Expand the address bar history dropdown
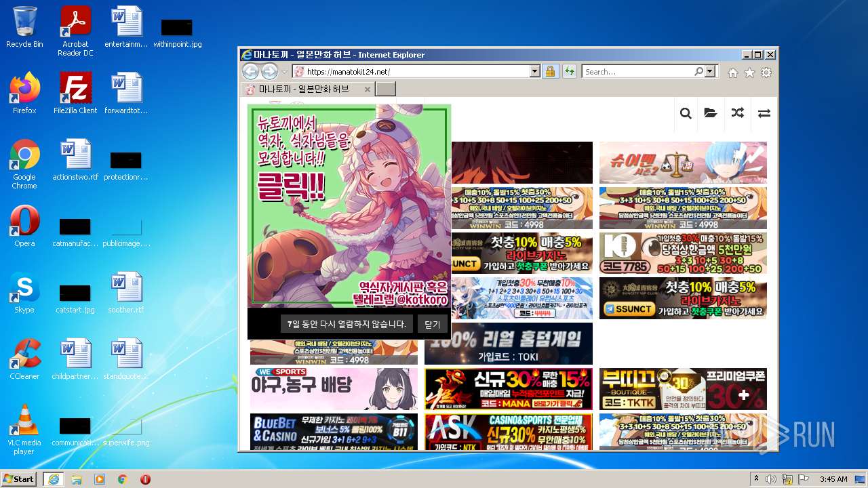 tap(534, 71)
